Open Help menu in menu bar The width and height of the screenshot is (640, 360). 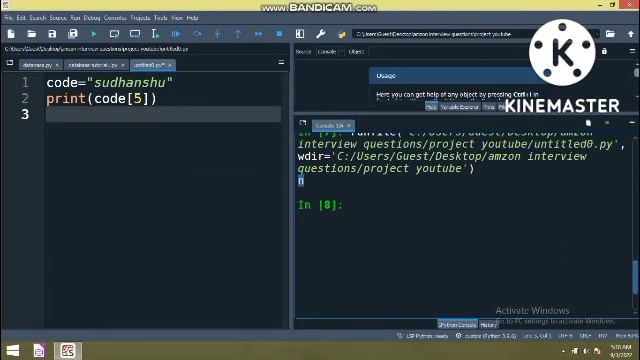tap(192, 18)
